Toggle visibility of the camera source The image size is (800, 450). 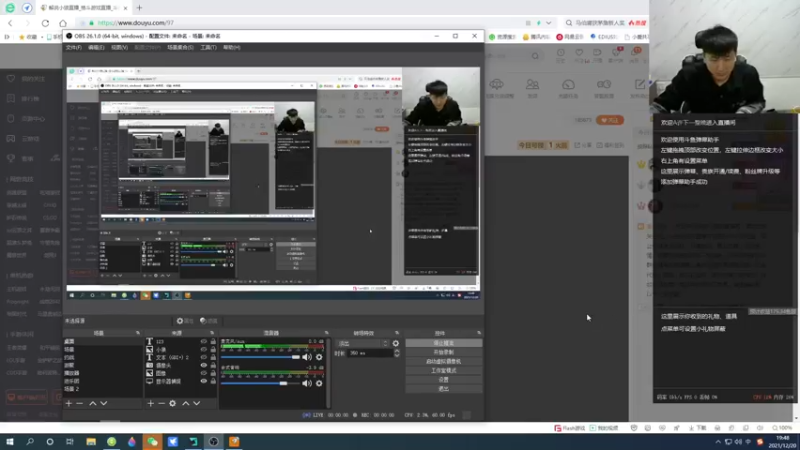(x=204, y=365)
